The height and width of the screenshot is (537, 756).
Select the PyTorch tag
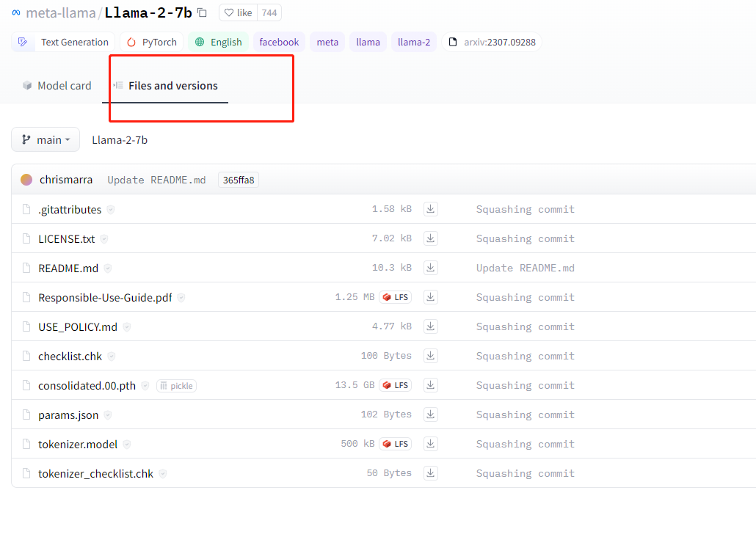pyautogui.click(x=152, y=42)
